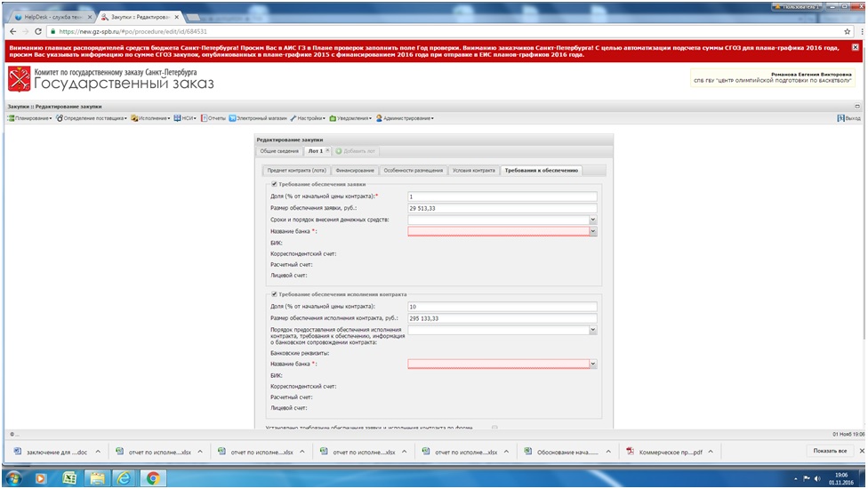Select the Требования к обеспечению tab
This screenshot has width=868, height=489.
pos(542,171)
